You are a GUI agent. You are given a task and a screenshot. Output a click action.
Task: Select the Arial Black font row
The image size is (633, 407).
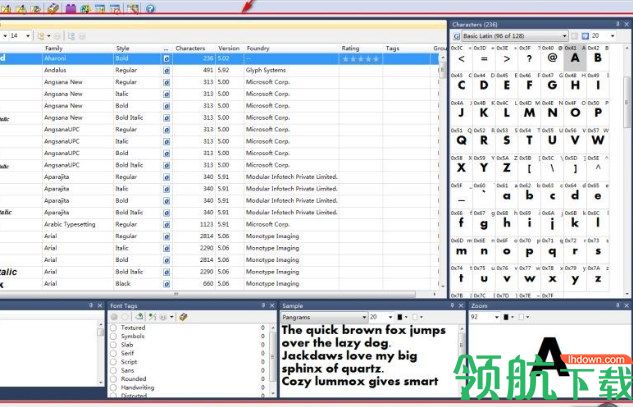[x=220, y=284]
